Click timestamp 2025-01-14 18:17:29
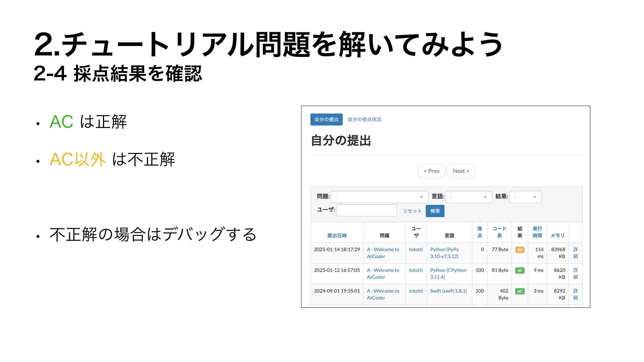644x362 pixels. (337, 249)
